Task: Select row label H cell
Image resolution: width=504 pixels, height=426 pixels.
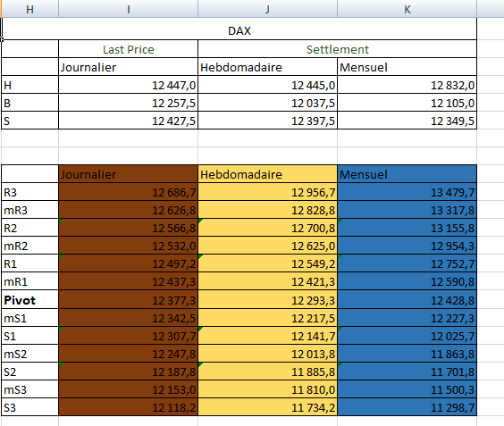Action: point(29,85)
